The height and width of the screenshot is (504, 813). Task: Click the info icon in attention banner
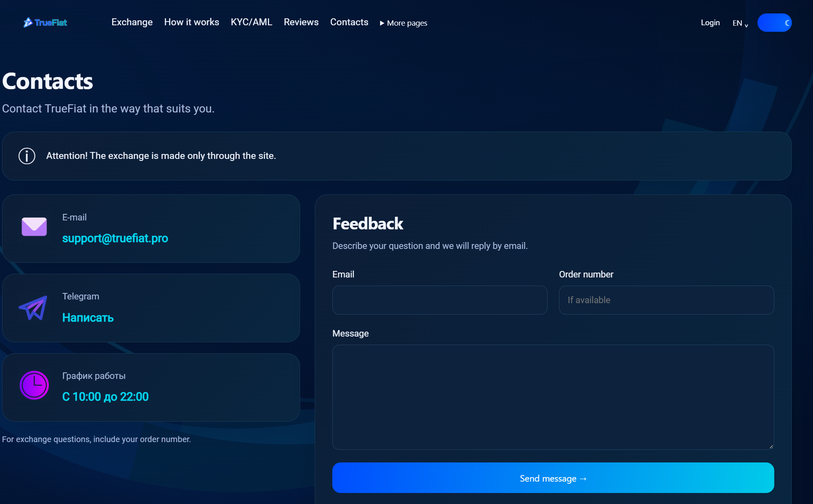(27, 156)
